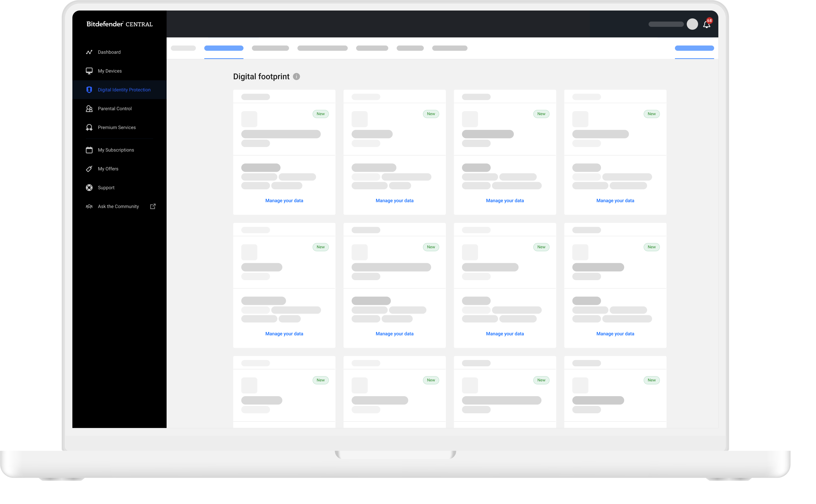This screenshot has width=816, height=504.
Task: Click the info icon beside Digital footprint
Action: 296,77
